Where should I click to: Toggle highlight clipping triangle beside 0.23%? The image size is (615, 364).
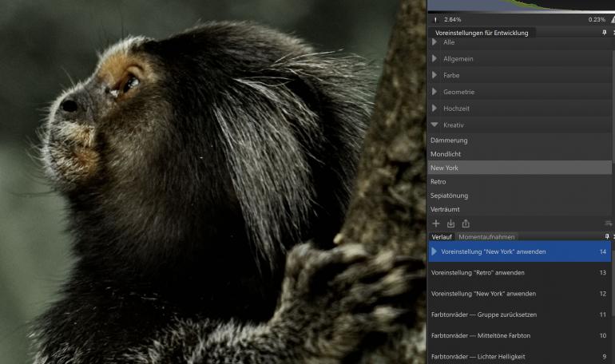pos(613,20)
